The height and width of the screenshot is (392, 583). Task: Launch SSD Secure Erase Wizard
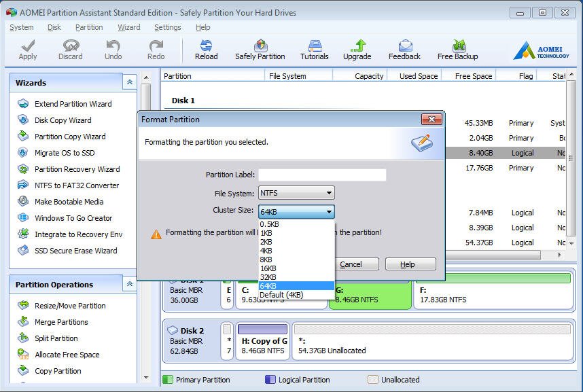click(67, 251)
